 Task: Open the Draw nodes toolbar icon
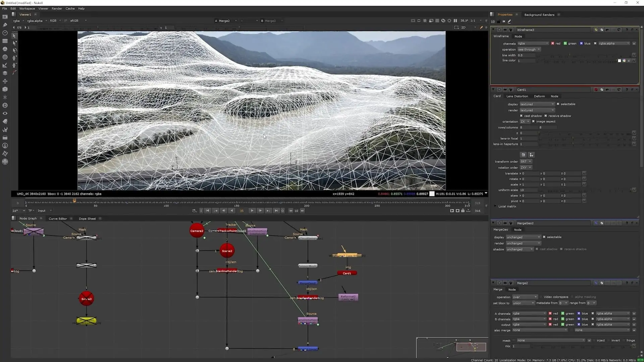[5, 25]
